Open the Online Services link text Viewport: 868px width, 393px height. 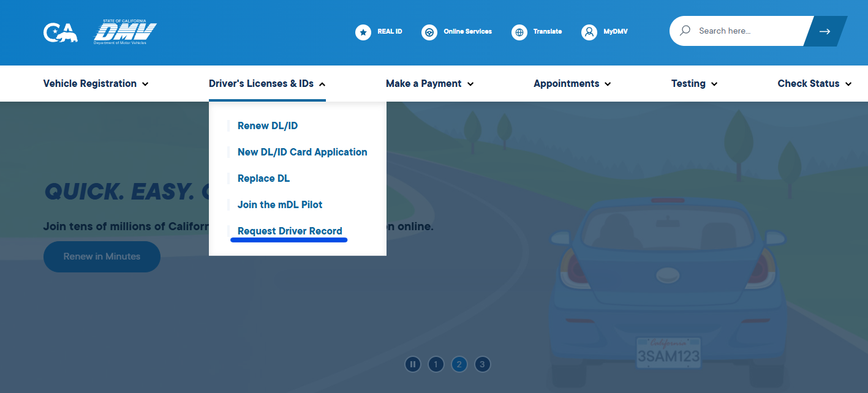tap(467, 31)
